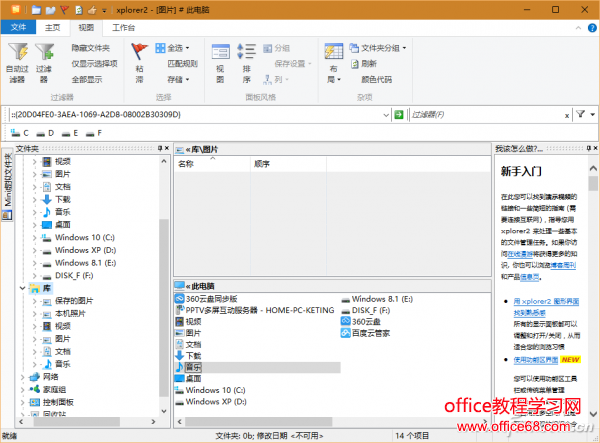Open the filter options dropdown arrow
This screenshot has height=443, width=600.
tap(593, 114)
